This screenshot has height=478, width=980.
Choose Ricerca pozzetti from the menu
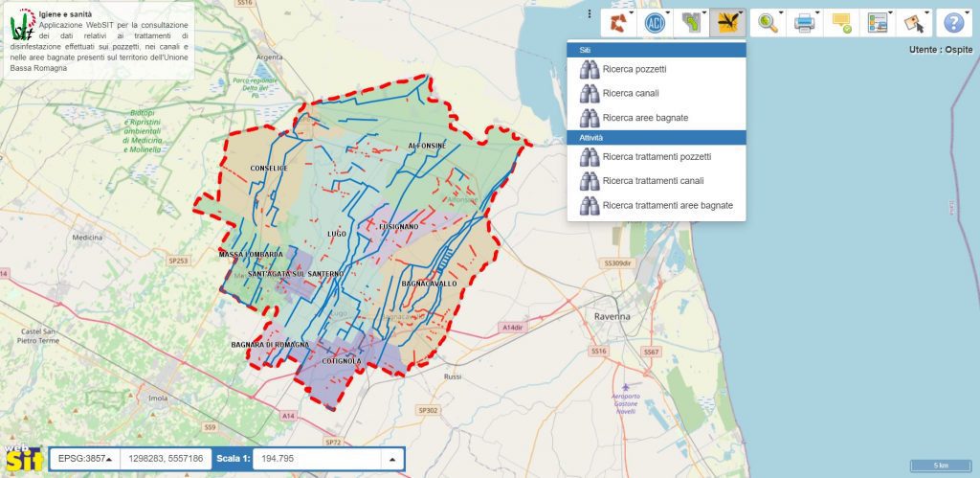[634, 69]
